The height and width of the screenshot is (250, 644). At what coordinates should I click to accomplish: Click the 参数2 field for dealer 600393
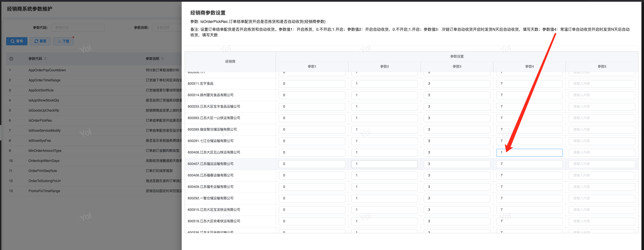[384, 118]
